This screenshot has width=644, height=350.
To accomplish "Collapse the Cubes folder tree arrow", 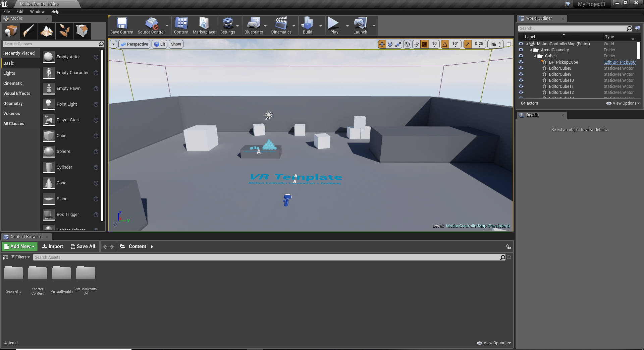I will pyautogui.click(x=535, y=56).
